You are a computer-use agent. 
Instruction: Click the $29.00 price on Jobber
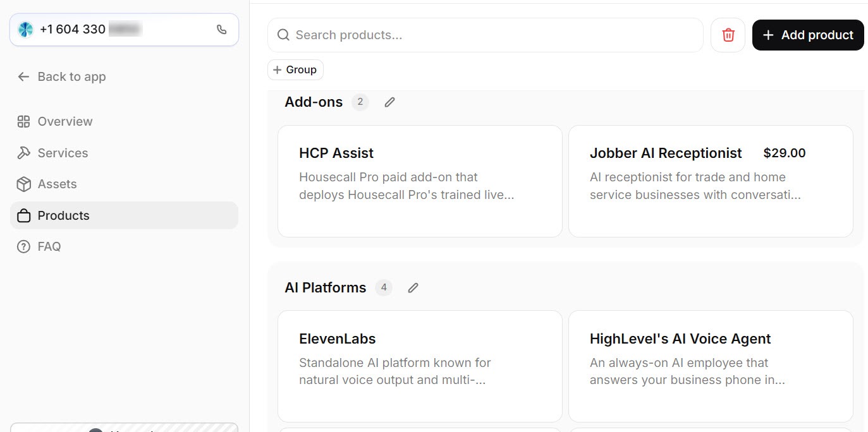click(x=785, y=153)
